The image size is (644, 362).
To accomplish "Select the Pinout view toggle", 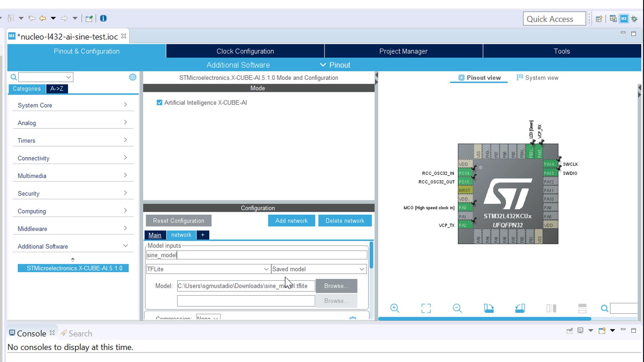I will point(479,77).
